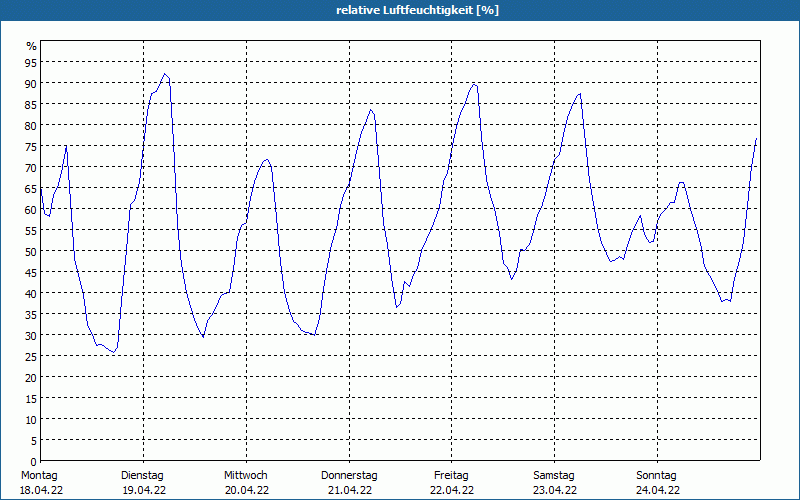Screen dimensions: 800x500
Task: Select the y-axis tick label '0'
Action: pyautogui.click(x=34, y=461)
